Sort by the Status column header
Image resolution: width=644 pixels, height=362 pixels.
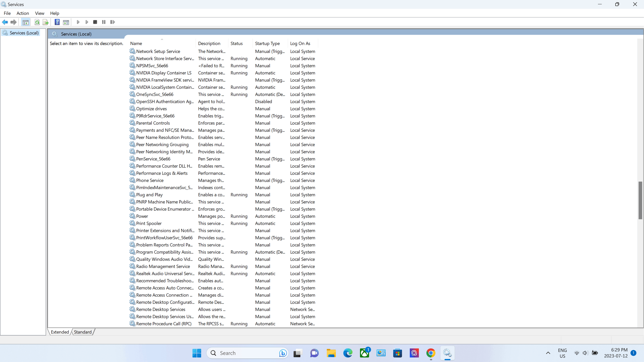pos(236,43)
